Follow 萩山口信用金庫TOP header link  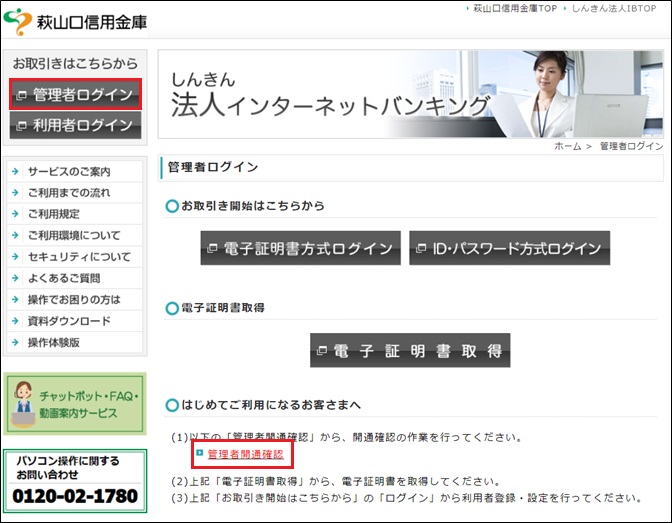point(514,8)
